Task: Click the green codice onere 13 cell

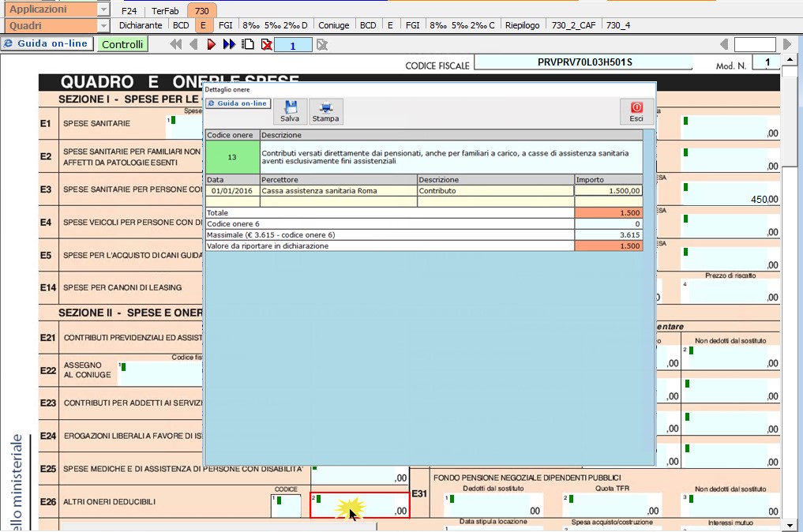Action: tap(232, 157)
